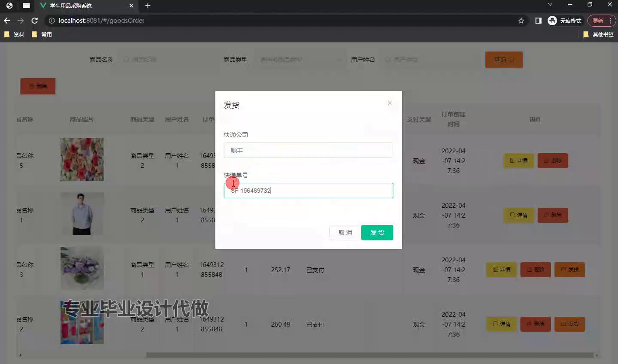Go back using browser back arrow
618x364 pixels.
tap(7, 21)
